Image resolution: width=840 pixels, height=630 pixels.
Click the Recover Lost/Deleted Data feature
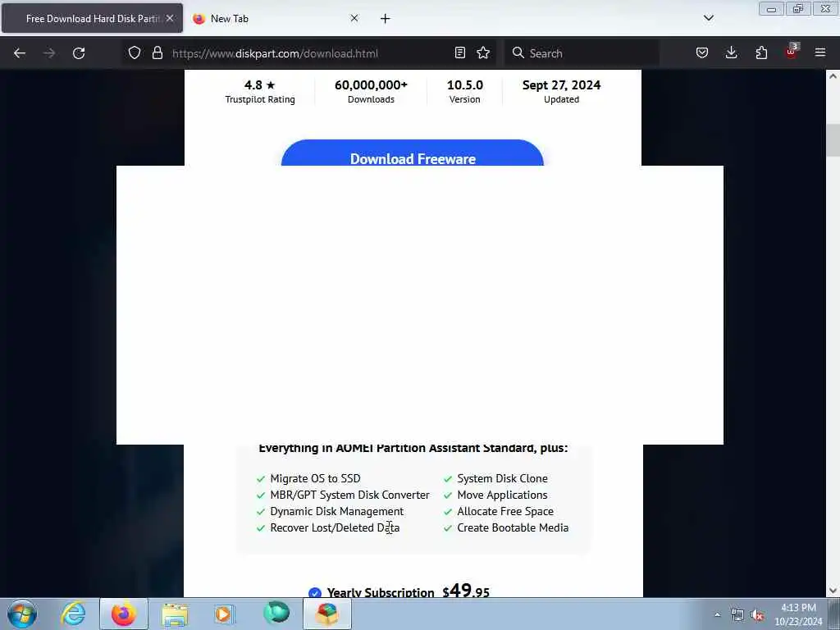tap(335, 527)
